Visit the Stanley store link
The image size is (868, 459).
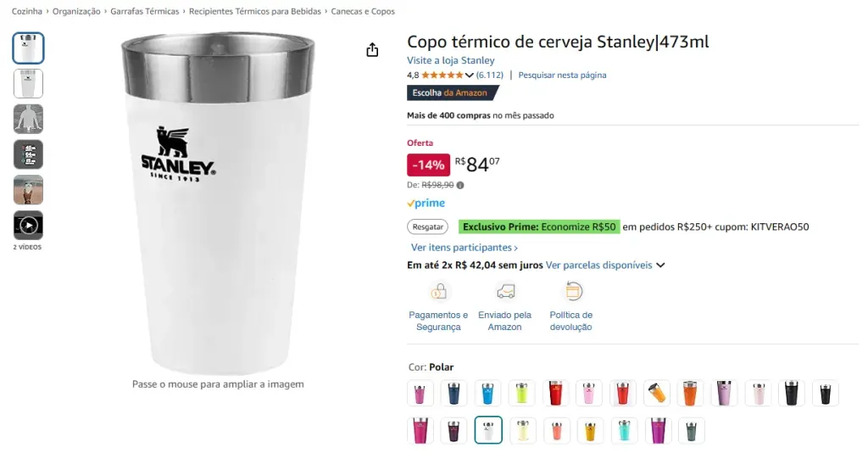(x=450, y=60)
